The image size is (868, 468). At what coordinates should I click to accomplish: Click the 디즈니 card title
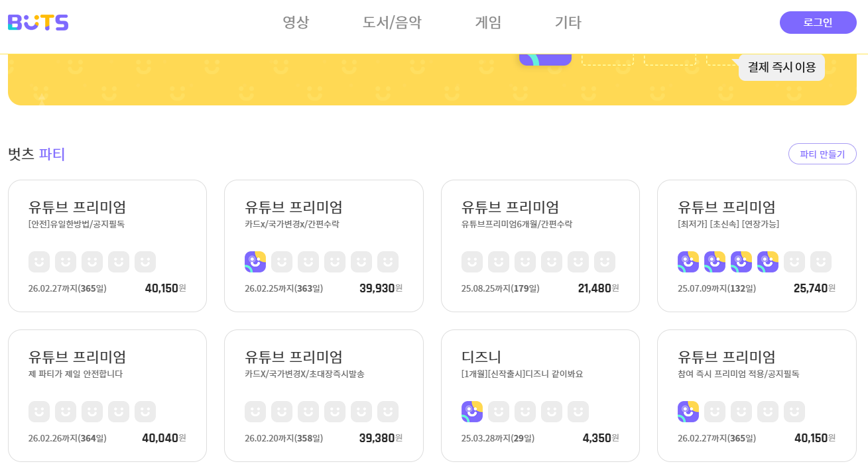click(x=481, y=357)
